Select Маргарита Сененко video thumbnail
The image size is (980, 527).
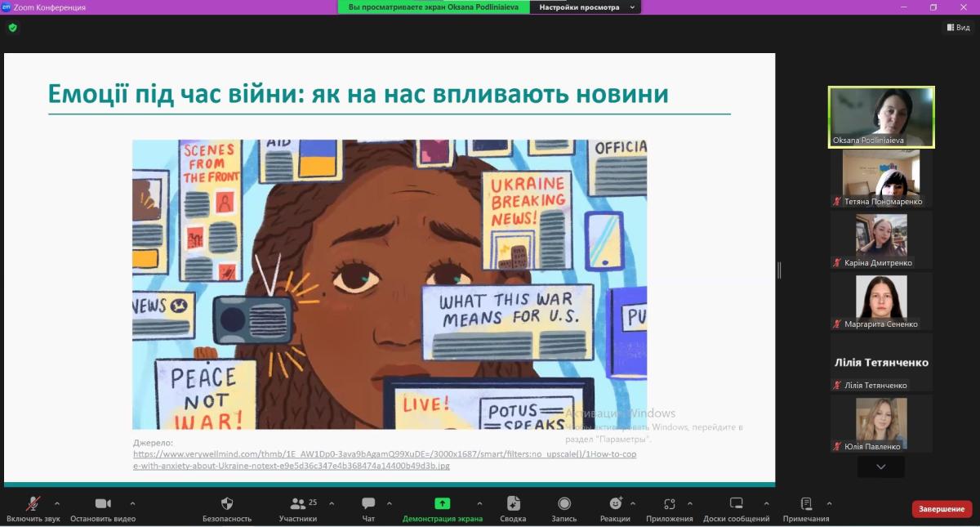(x=881, y=301)
